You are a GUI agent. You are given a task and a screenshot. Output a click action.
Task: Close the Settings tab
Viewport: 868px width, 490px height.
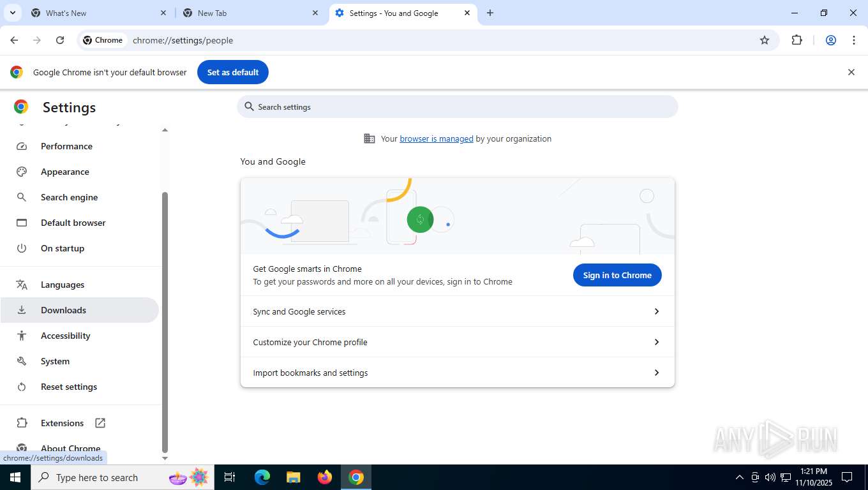pos(467,13)
